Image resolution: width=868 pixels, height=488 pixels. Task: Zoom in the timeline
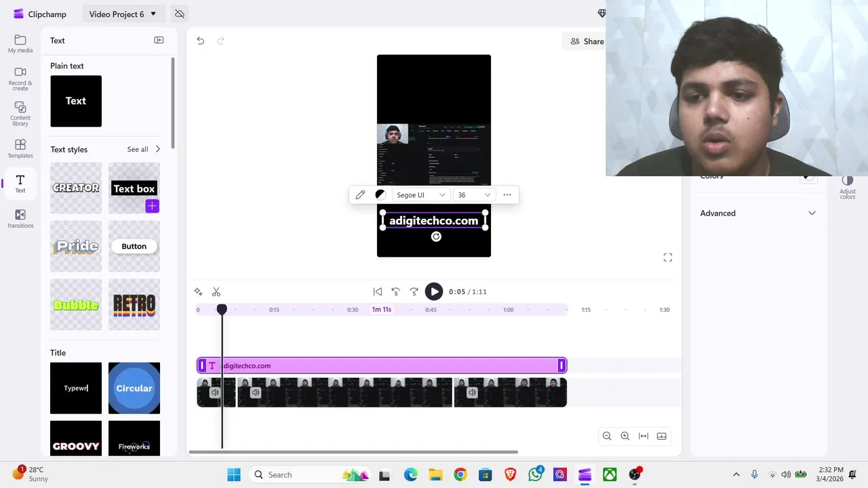pyautogui.click(x=625, y=436)
